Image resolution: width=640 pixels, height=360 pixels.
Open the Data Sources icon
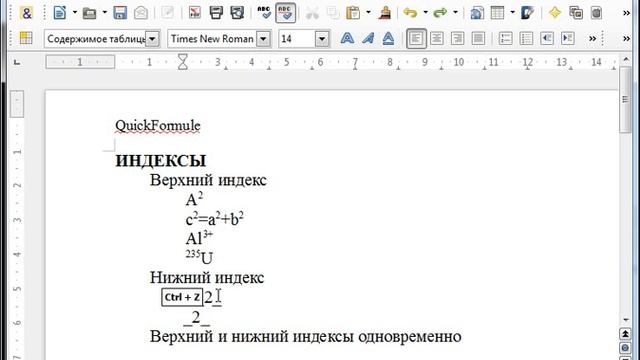coord(597,13)
